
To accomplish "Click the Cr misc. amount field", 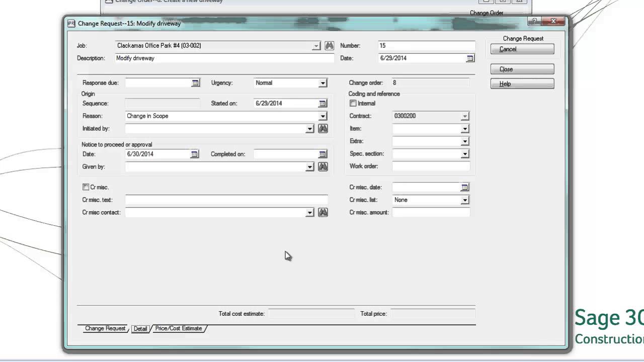I will [431, 213].
